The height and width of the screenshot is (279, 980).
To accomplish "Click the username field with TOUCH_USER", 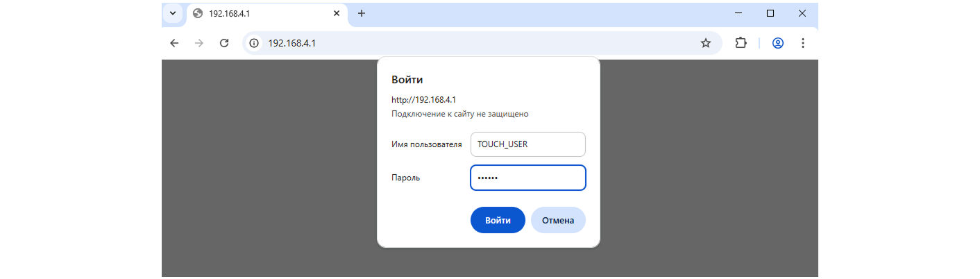I will pos(528,144).
